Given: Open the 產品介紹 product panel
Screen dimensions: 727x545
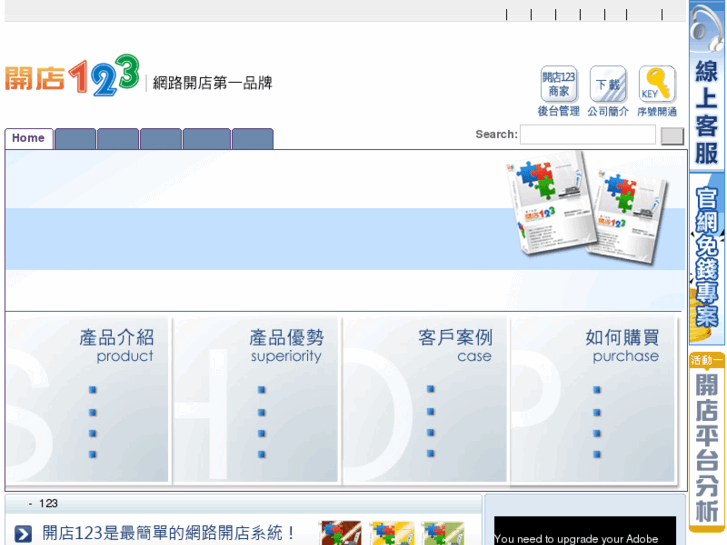Looking at the screenshot, I should tap(87, 400).
